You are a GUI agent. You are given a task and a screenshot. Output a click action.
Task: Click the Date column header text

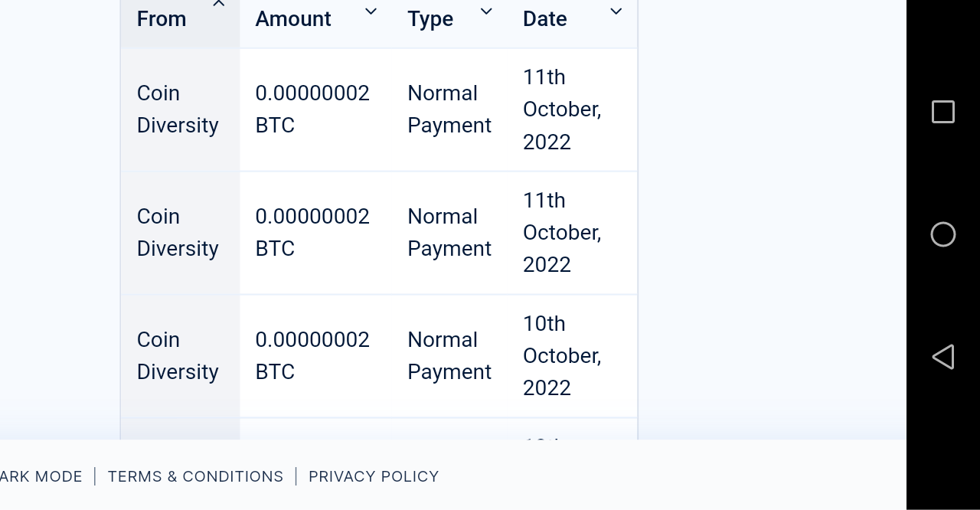pos(545,19)
